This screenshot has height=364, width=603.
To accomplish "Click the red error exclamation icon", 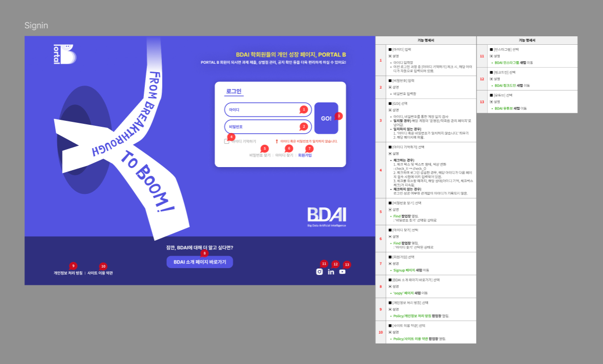I will click(277, 141).
